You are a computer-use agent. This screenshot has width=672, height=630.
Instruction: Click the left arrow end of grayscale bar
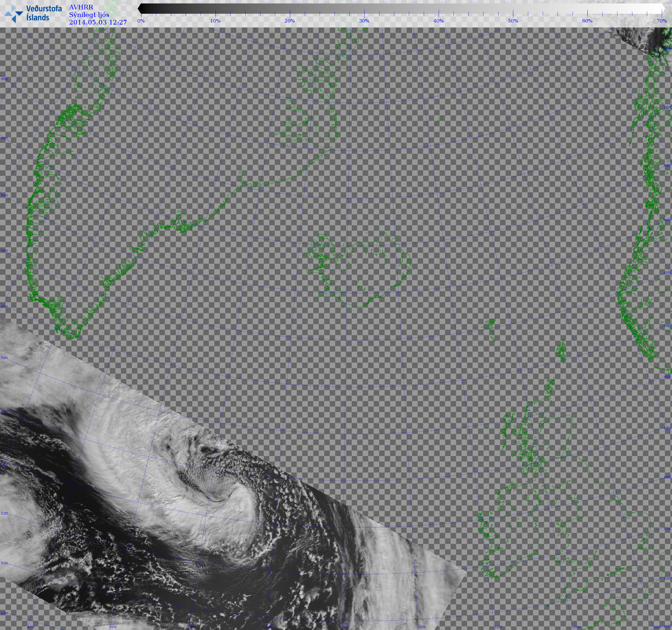coord(140,8)
